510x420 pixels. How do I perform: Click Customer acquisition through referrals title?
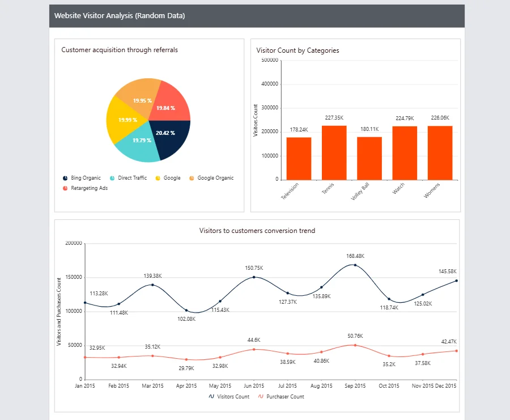[x=120, y=50]
